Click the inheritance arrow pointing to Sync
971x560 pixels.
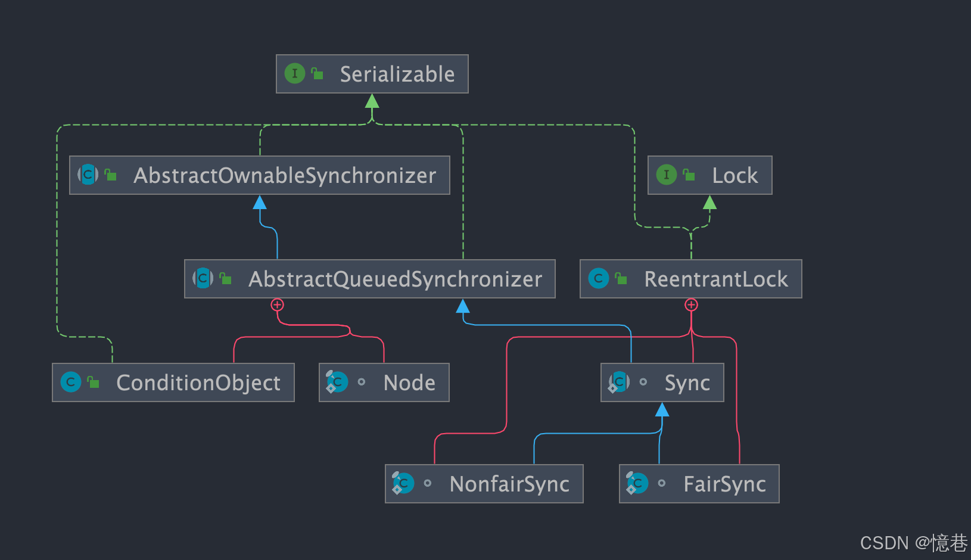tap(662, 410)
